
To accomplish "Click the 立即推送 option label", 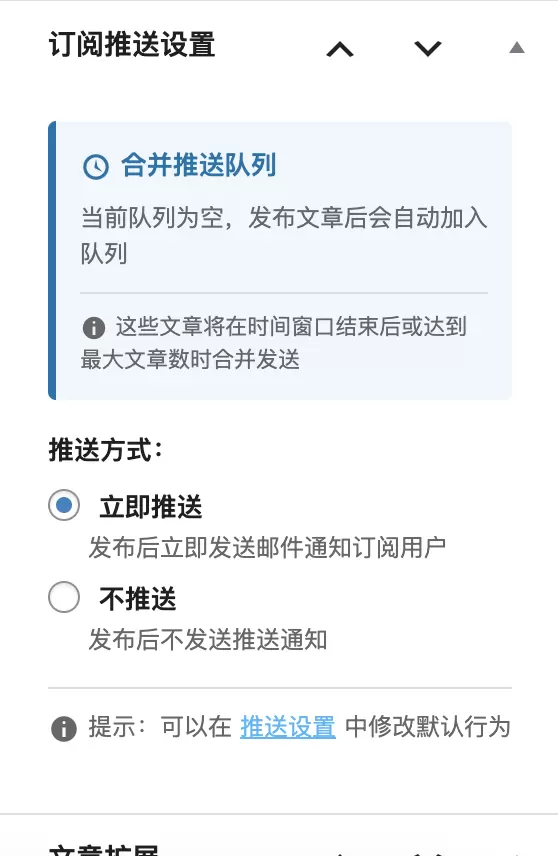I will [x=151, y=507].
